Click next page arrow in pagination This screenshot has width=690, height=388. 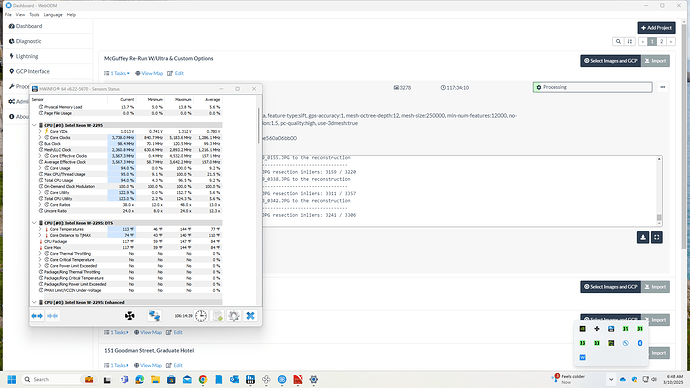[x=671, y=41]
